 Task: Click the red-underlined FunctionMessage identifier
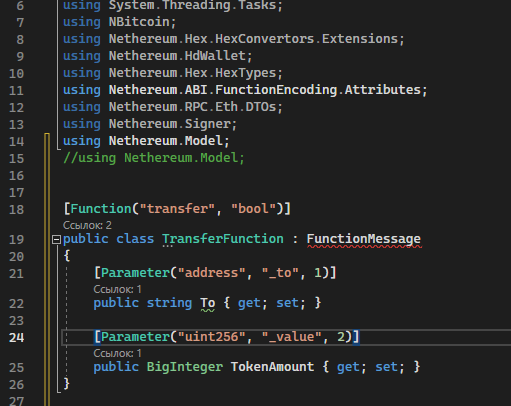coord(364,239)
